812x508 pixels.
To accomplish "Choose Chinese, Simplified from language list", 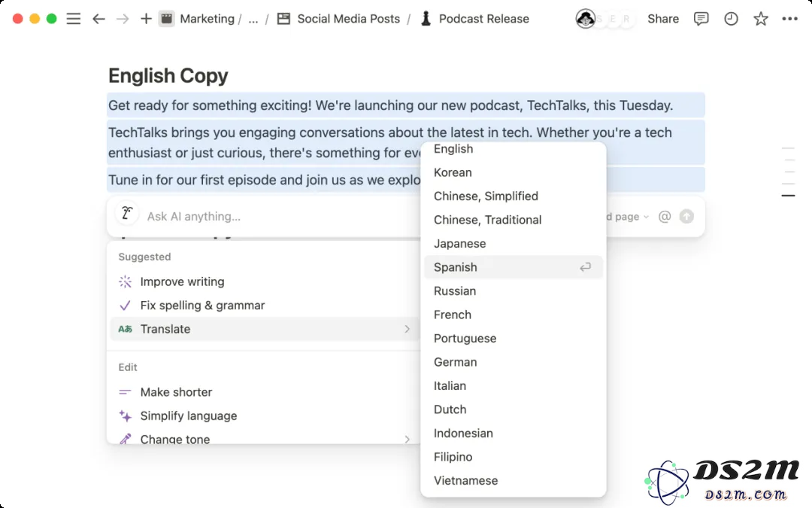I will pos(514,196).
